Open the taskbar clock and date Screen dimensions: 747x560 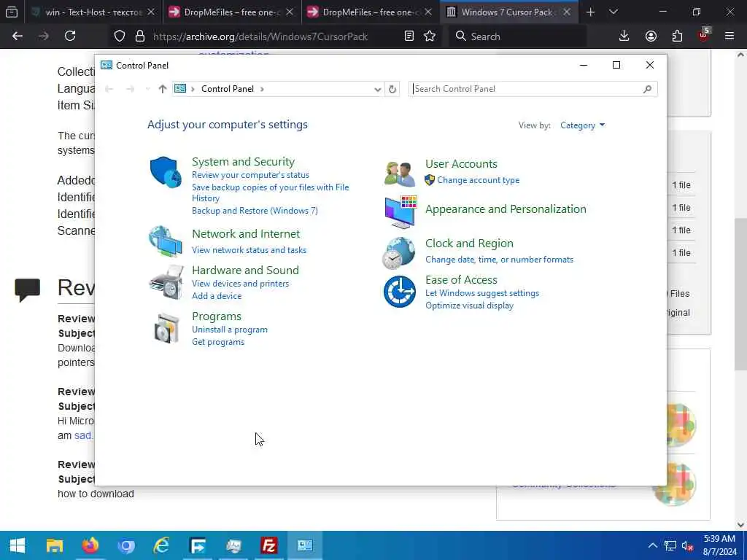[720, 545]
